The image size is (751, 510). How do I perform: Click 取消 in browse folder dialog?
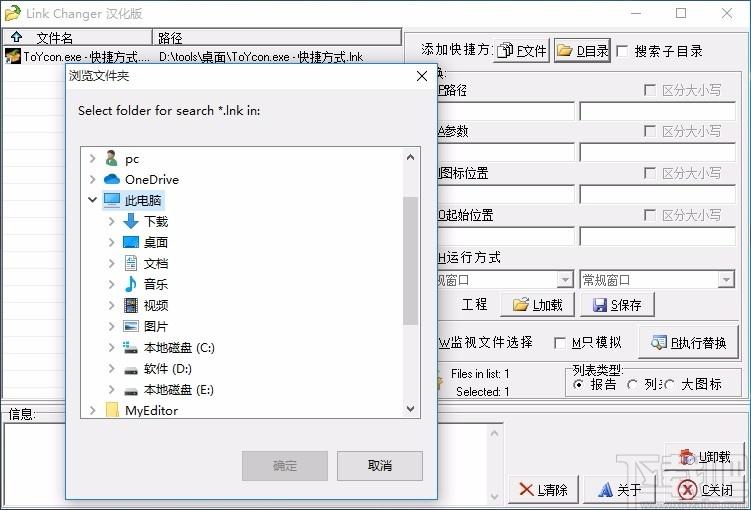click(x=380, y=465)
